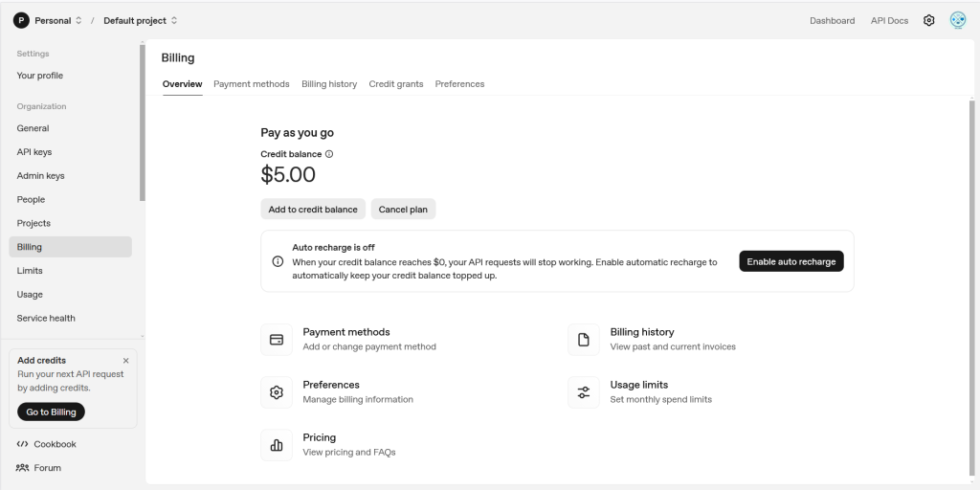980x490 pixels.
Task: Select the Payment methods tab
Action: pos(251,84)
